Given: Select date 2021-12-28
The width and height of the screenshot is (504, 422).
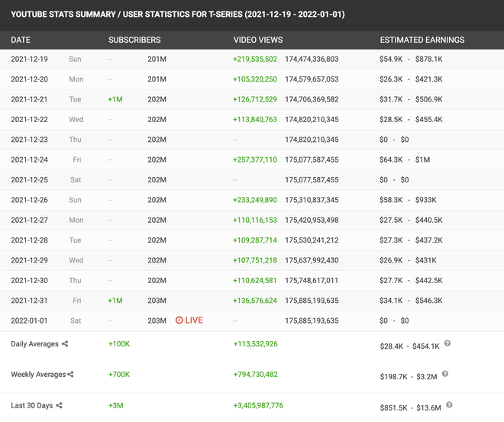Looking at the screenshot, I should (x=29, y=240).
